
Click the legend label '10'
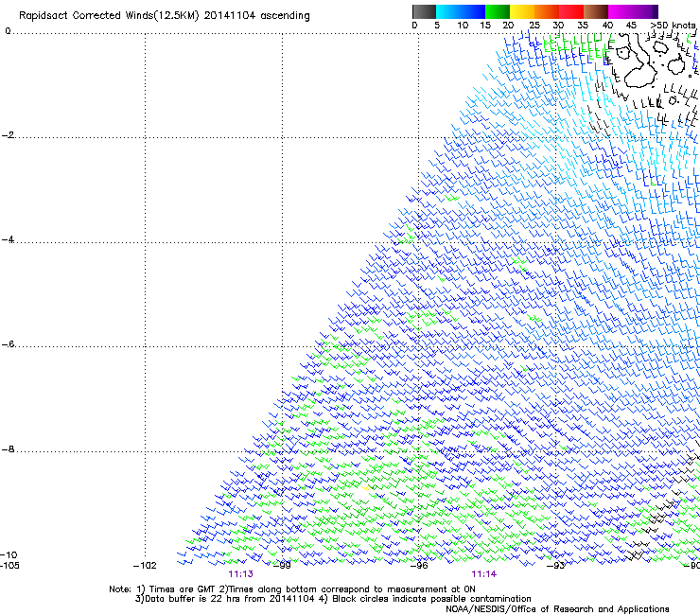(463, 26)
